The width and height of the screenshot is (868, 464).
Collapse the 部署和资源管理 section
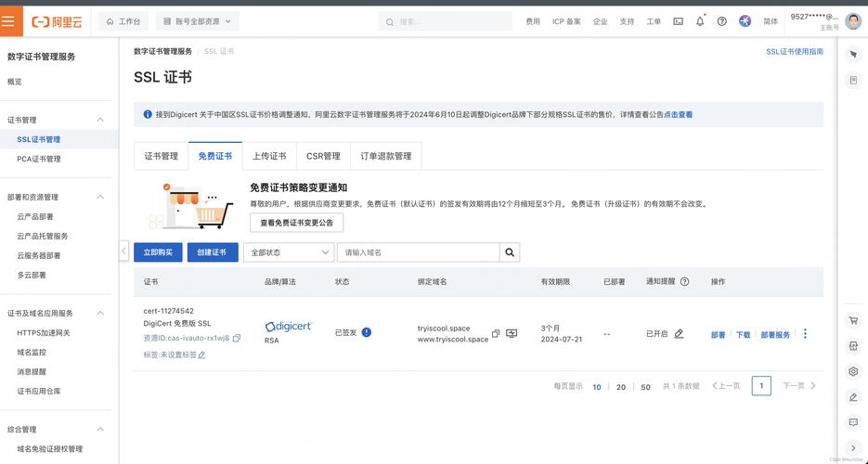(x=100, y=197)
